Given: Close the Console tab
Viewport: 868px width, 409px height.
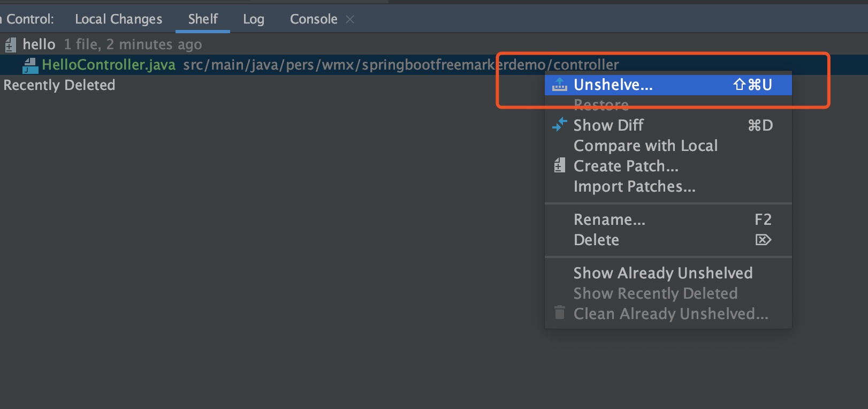Looking at the screenshot, I should (350, 19).
